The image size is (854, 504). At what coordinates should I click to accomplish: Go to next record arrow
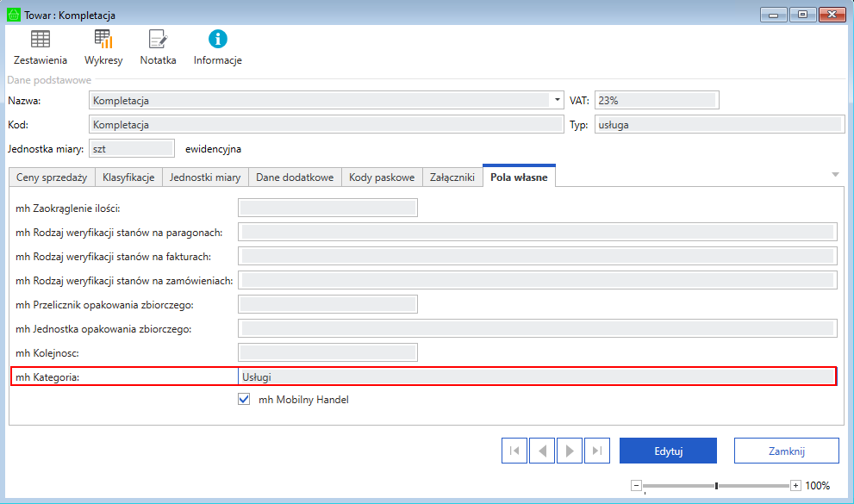(x=569, y=451)
